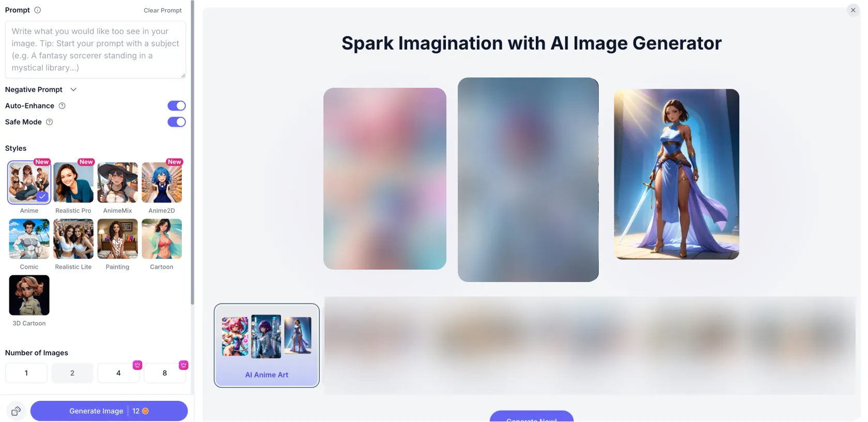The height and width of the screenshot is (422, 868).
Task: Click the Safe Mode help icon
Action: [x=50, y=122]
